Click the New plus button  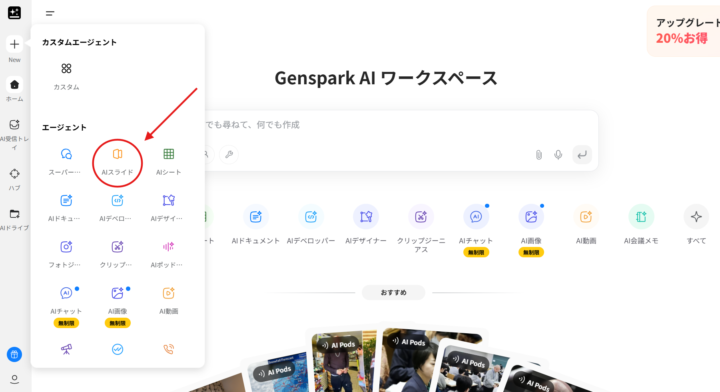pyautogui.click(x=14, y=45)
